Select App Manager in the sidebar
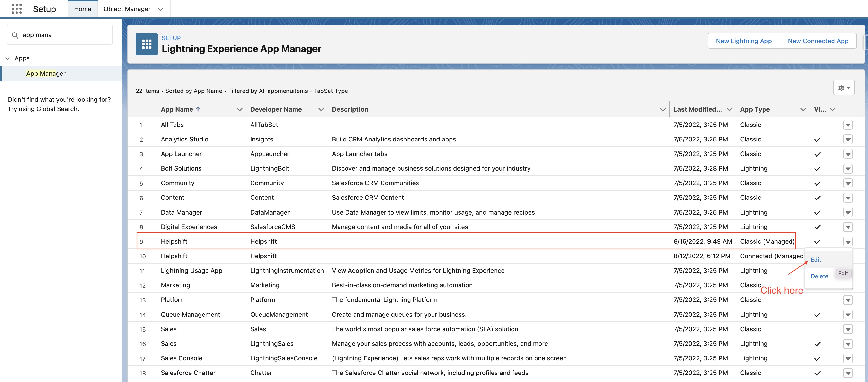This screenshot has height=382, width=868. pyautogui.click(x=46, y=73)
